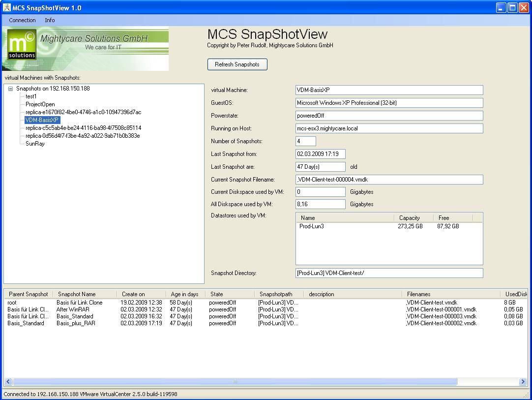Sort by the Filenames column header

tap(451, 294)
